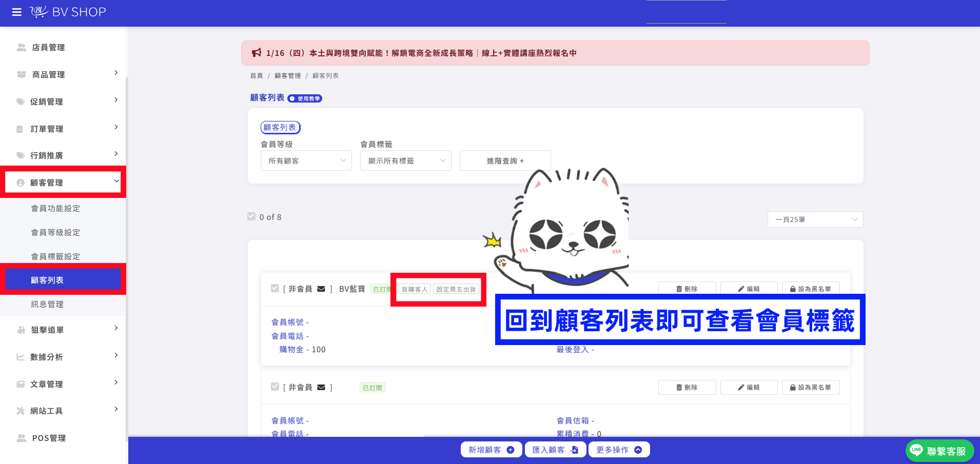
Task: Open the 聯繫客服 LINE chat button
Action: [x=939, y=451]
